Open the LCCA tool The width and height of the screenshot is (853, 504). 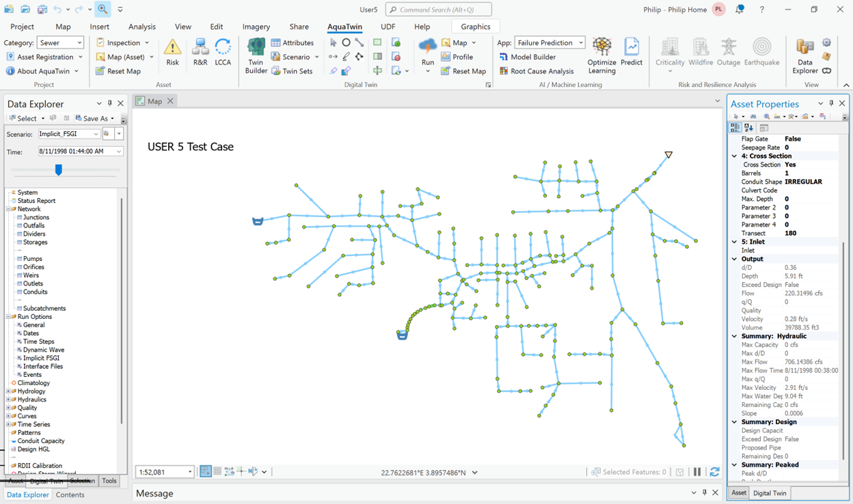[223, 53]
